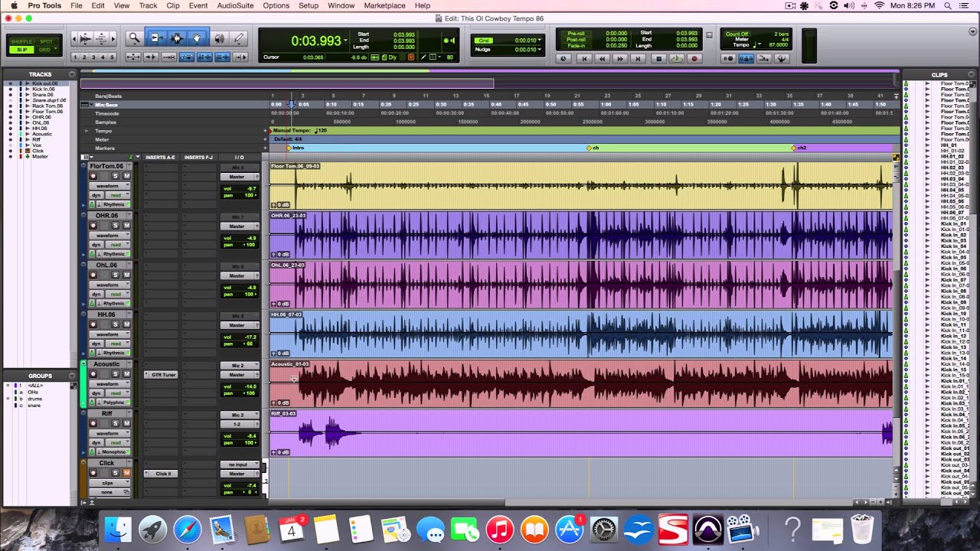
Task: Mute the OhL.06 track
Action: pyautogui.click(x=126, y=275)
